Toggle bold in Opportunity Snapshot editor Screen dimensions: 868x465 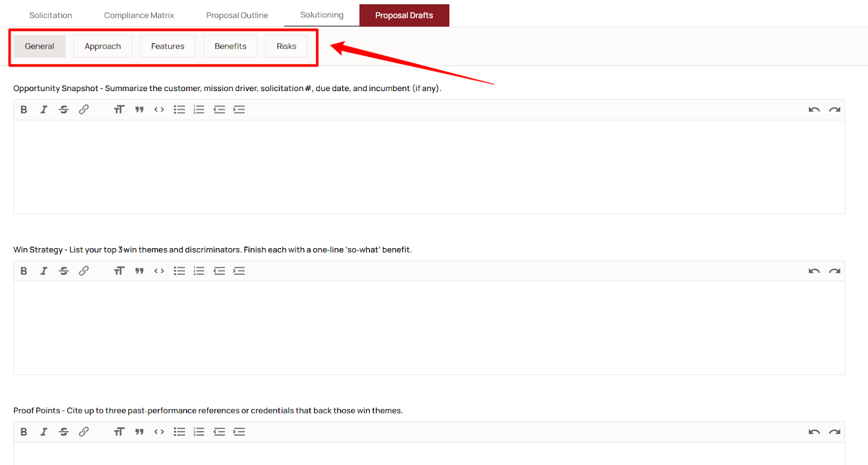(24, 109)
